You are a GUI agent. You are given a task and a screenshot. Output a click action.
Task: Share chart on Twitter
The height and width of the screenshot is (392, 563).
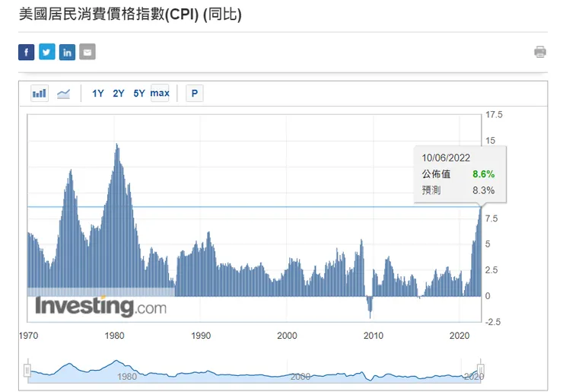(x=46, y=52)
